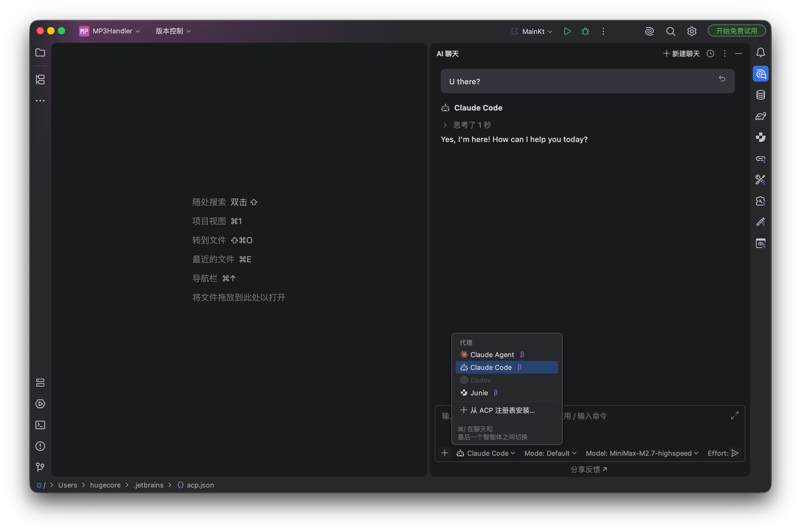Open Effort dropdown
Viewport: 801px width, 532px height.
pos(718,453)
